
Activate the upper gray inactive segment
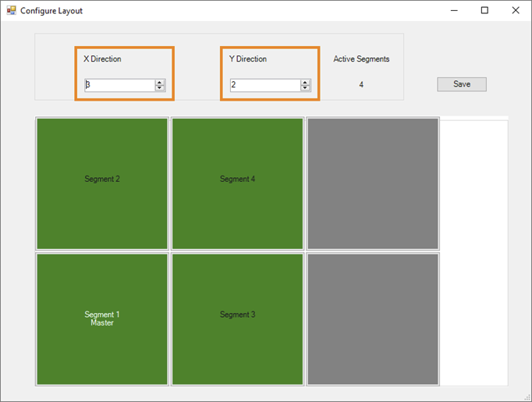coord(373,183)
